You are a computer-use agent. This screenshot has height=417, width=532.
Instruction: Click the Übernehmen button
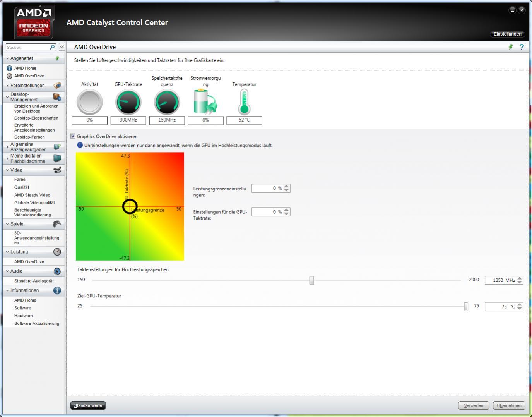[x=509, y=405]
